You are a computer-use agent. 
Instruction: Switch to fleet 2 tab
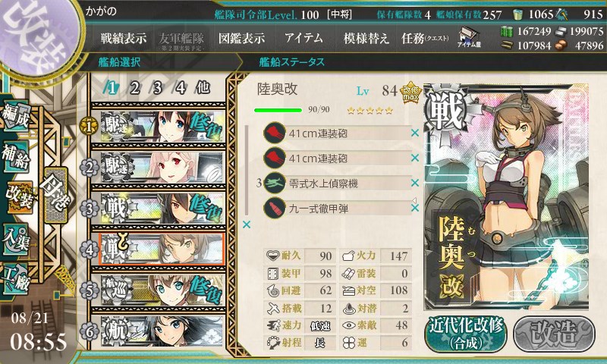[x=134, y=88]
